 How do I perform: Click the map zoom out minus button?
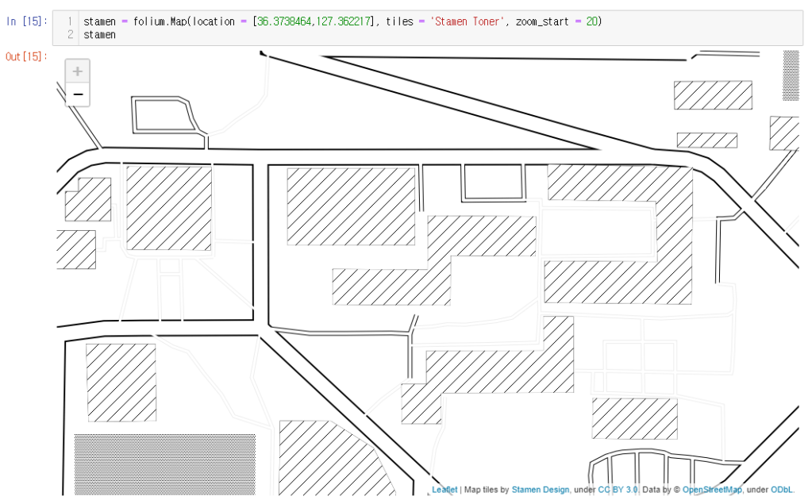click(x=77, y=94)
